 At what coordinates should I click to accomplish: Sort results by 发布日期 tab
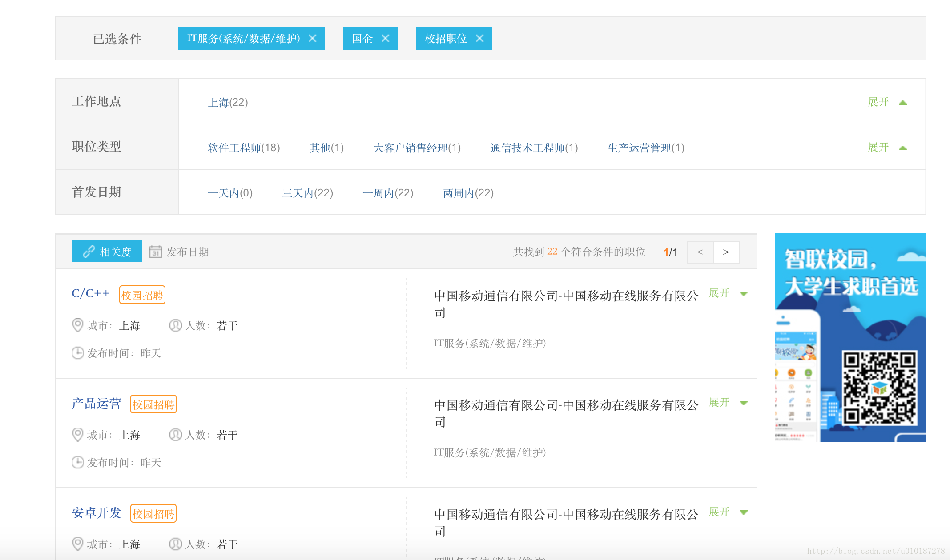click(179, 252)
